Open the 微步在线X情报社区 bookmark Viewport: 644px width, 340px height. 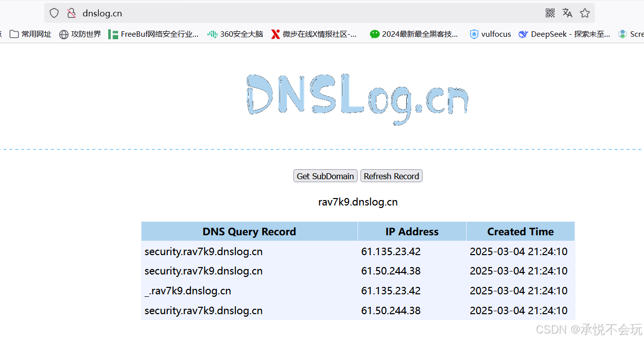click(314, 34)
